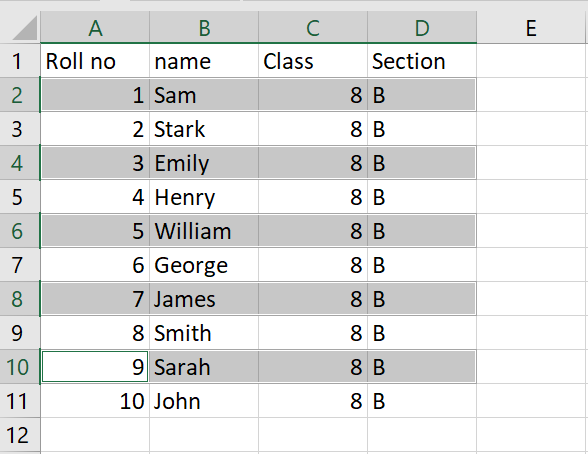Click empty cell E5
Image resolution: width=588 pixels, height=454 pixels.
coord(531,197)
